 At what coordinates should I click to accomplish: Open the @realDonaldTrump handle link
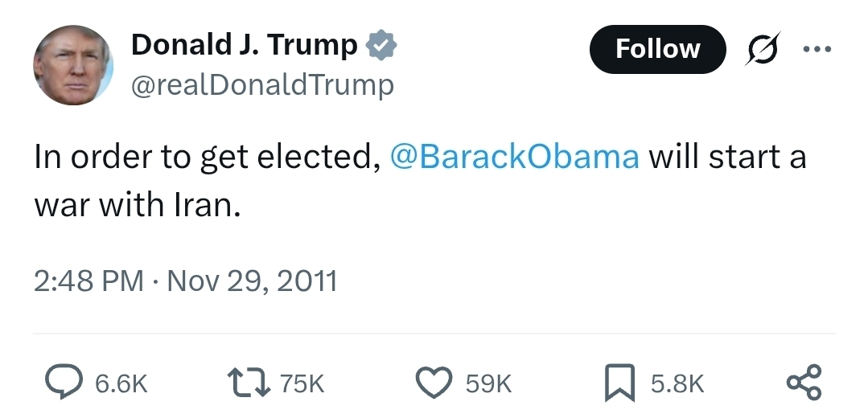pyautogui.click(x=262, y=84)
